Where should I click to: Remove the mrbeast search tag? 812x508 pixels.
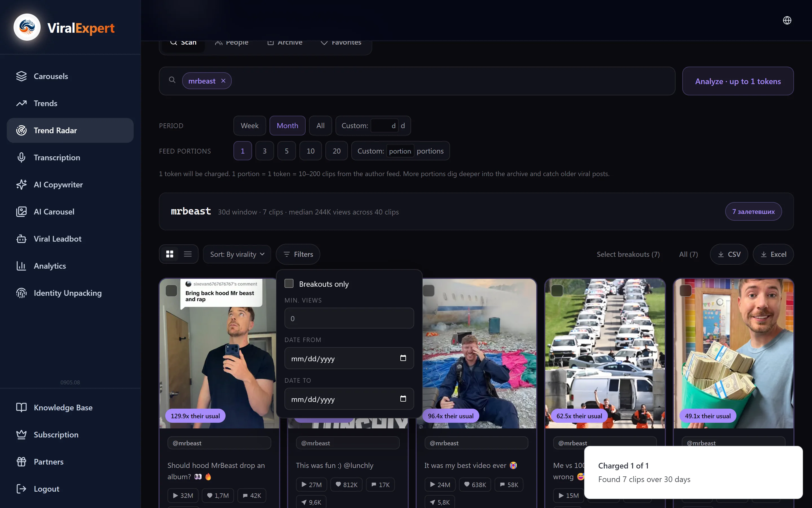coord(223,81)
